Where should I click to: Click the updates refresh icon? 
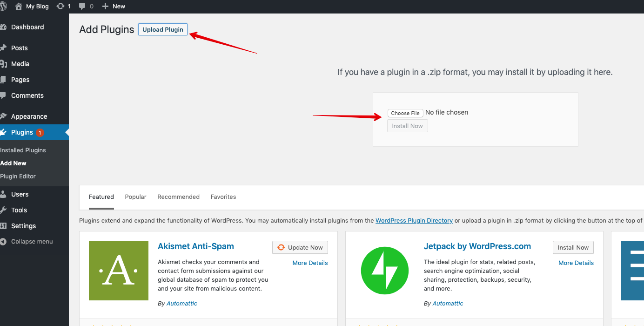60,6
